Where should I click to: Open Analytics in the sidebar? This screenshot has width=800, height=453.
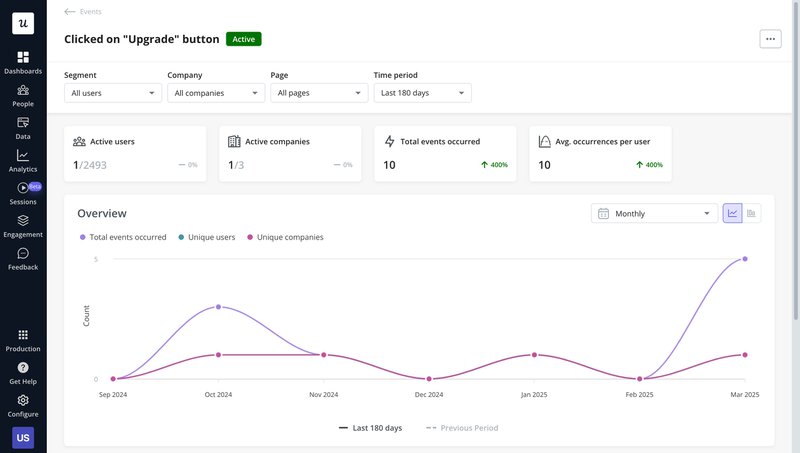(23, 156)
